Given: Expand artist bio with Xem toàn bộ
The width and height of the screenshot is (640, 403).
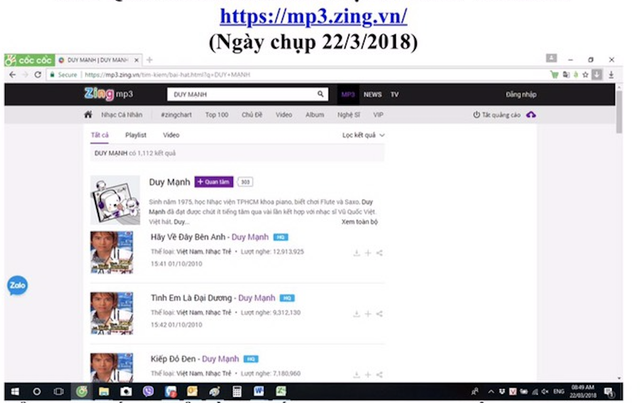Looking at the screenshot, I should click(360, 222).
